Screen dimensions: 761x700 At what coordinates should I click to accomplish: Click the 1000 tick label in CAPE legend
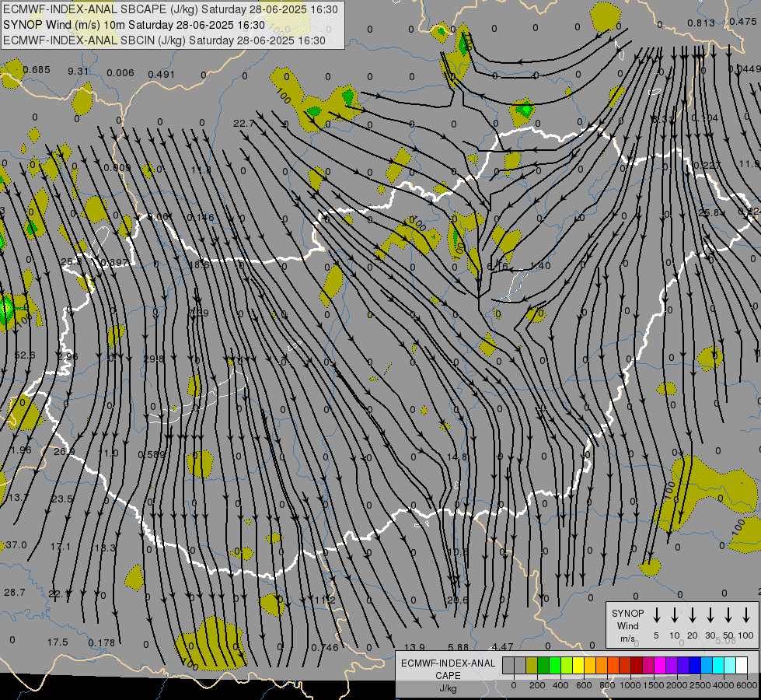click(630, 685)
